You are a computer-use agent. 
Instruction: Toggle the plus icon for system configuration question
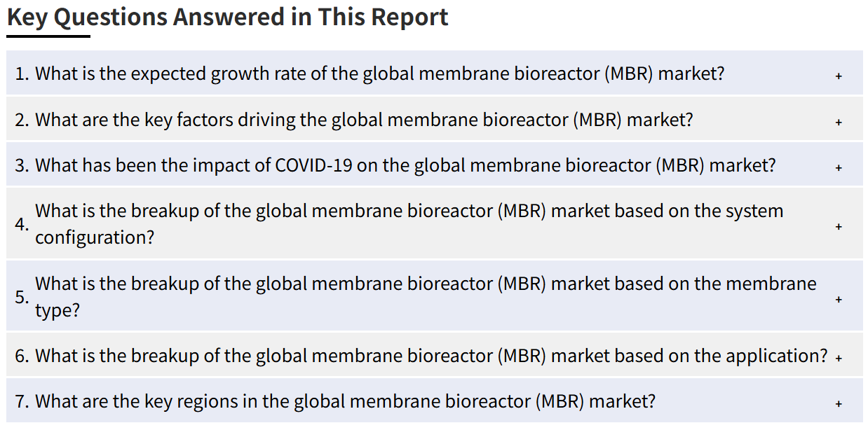839,226
